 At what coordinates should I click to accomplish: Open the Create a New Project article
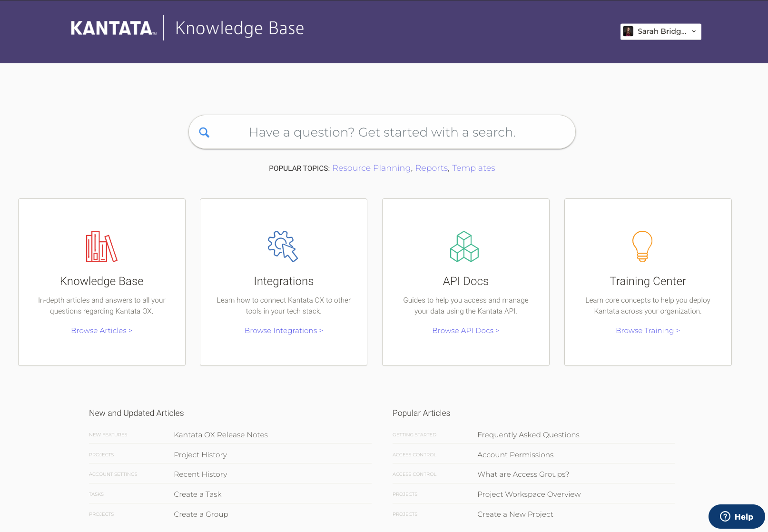pyautogui.click(x=515, y=514)
